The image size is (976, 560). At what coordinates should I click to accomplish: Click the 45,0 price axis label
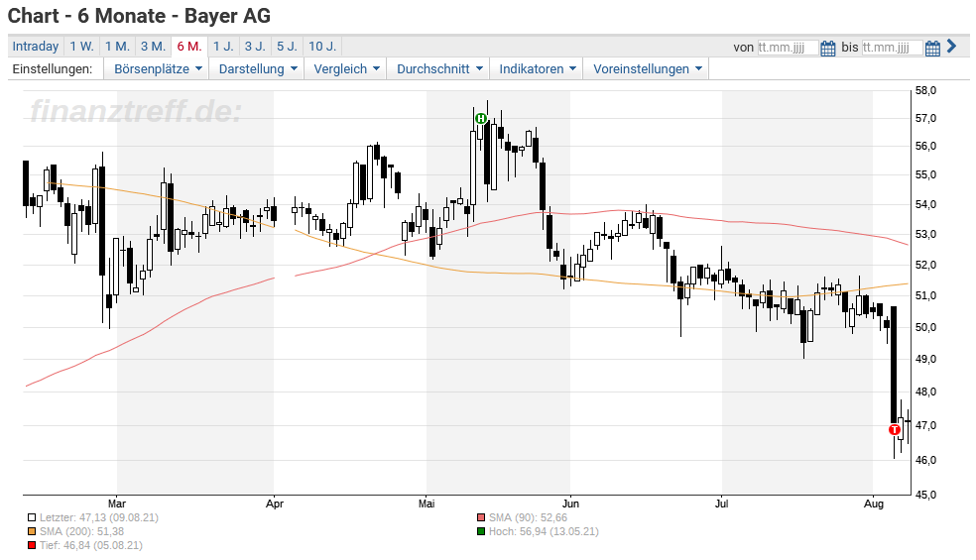(x=925, y=496)
